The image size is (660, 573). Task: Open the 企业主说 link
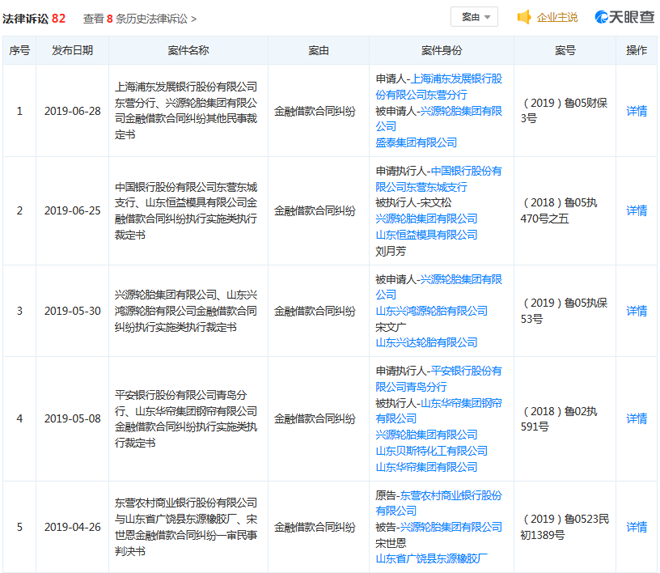point(557,17)
